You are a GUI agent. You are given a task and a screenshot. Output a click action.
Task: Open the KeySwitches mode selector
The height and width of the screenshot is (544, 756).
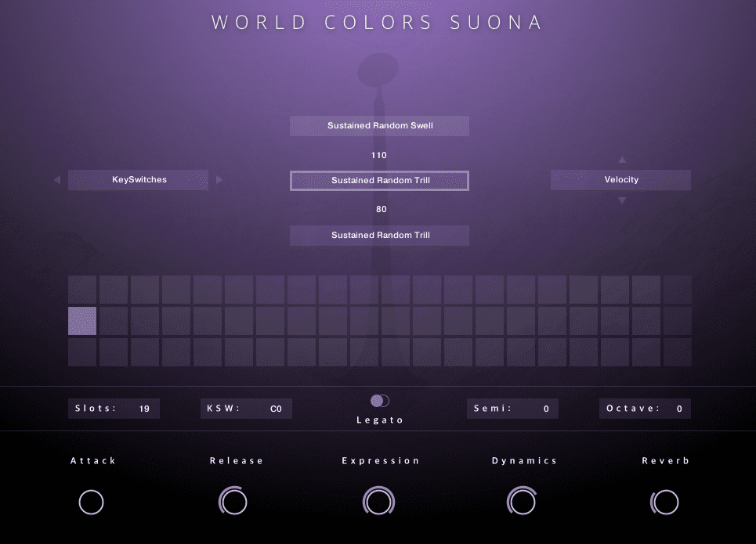[139, 180]
